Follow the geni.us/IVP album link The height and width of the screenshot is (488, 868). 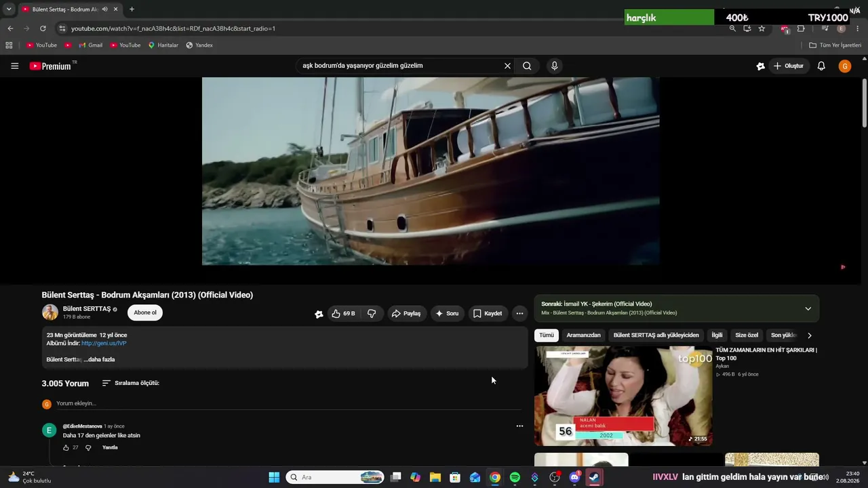pyautogui.click(x=104, y=343)
